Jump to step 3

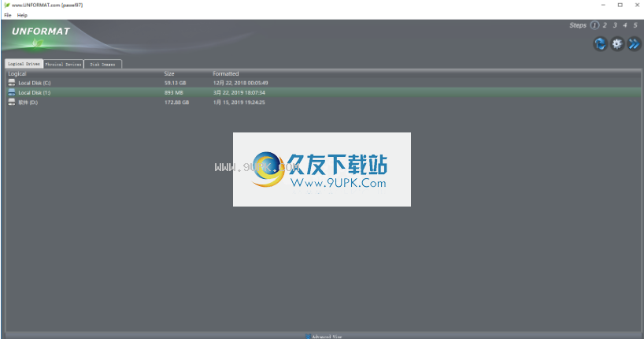click(615, 25)
